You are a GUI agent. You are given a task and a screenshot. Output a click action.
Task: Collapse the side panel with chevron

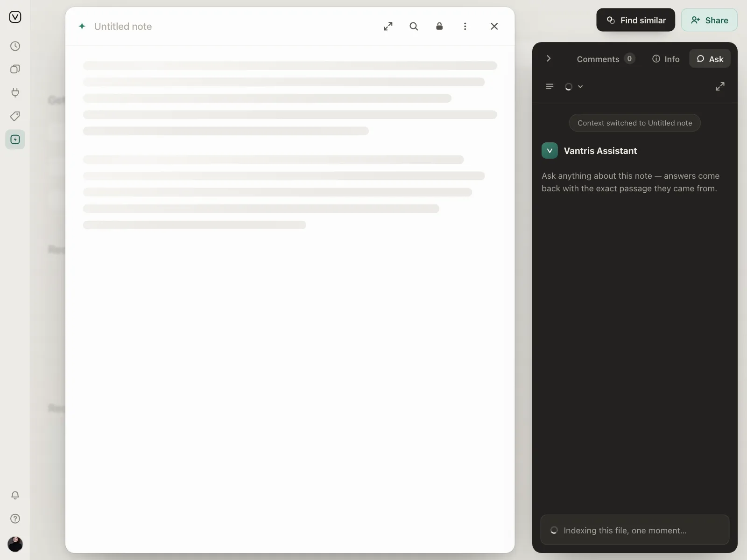pyautogui.click(x=549, y=58)
